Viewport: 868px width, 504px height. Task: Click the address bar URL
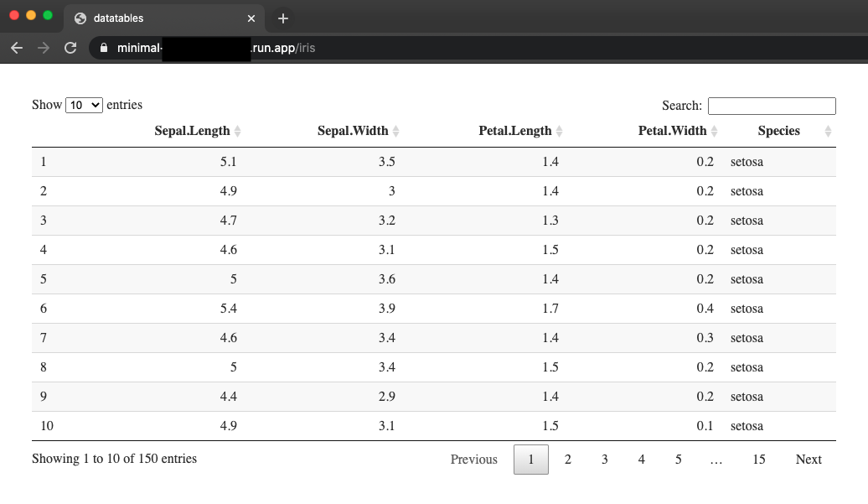point(216,48)
